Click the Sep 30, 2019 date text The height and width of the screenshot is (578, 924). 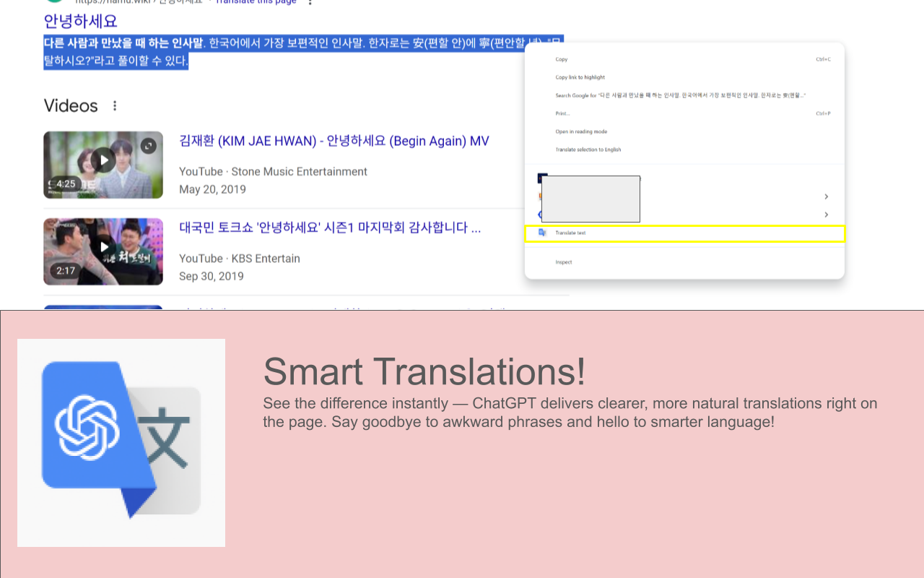[x=212, y=276]
